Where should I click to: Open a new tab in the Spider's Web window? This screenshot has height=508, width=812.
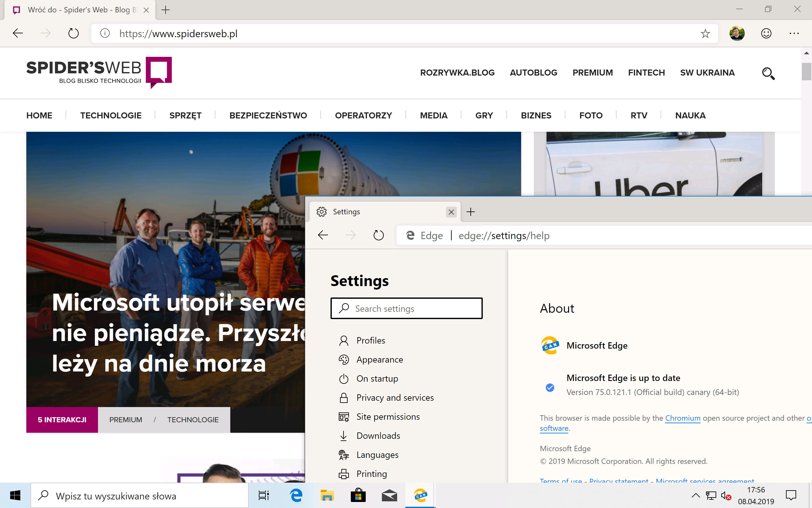pyautogui.click(x=166, y=10)
